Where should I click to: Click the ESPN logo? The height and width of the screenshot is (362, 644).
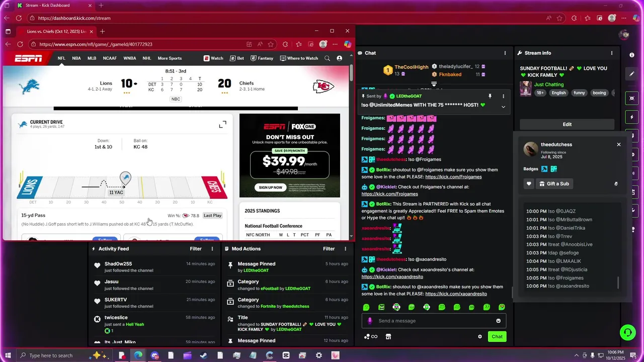click(x=28, y=58)
